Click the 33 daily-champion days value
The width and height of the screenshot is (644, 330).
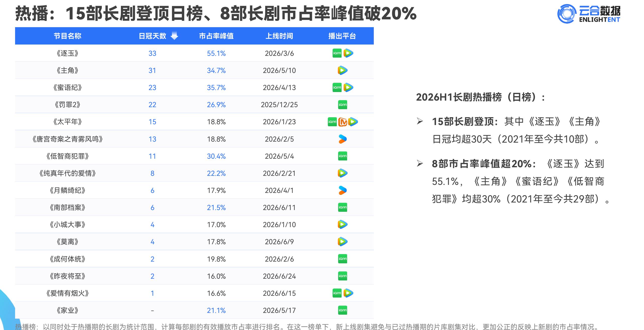(152, 53)
